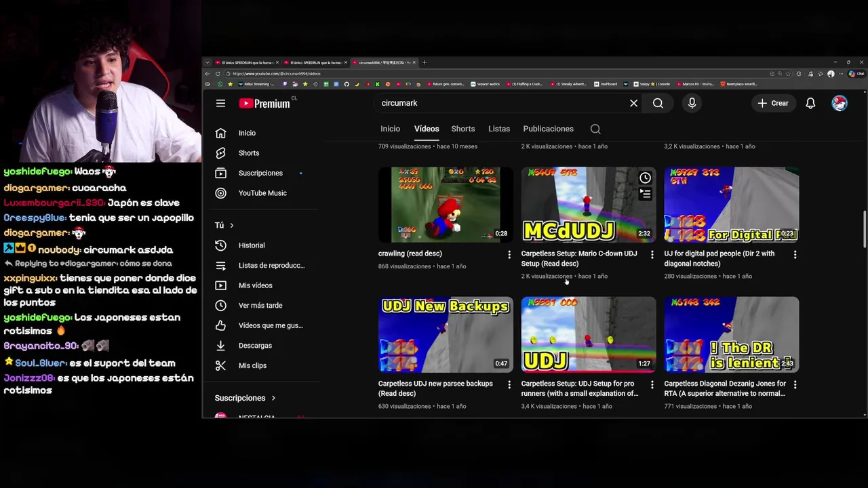
Task: Click the YouTube Premium logo
Action: (264, 103)
